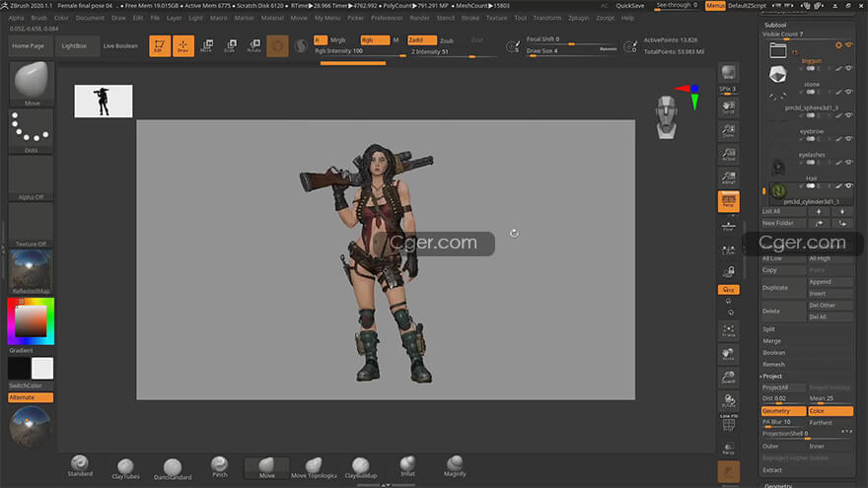Click the Transp transparency icon
This screenshot has width=868, height=488.
coord(729,449)
